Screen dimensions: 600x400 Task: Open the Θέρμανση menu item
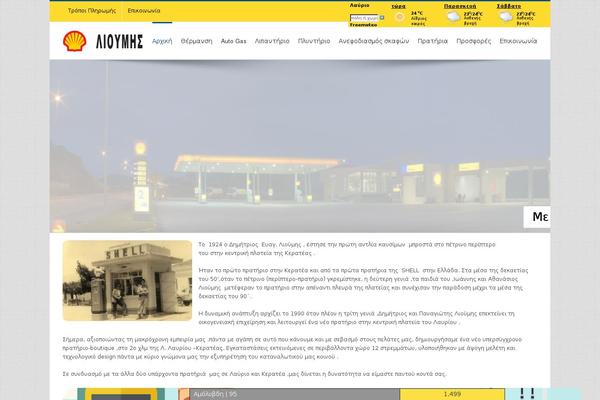pyautogui.click(x=196, y=41)
